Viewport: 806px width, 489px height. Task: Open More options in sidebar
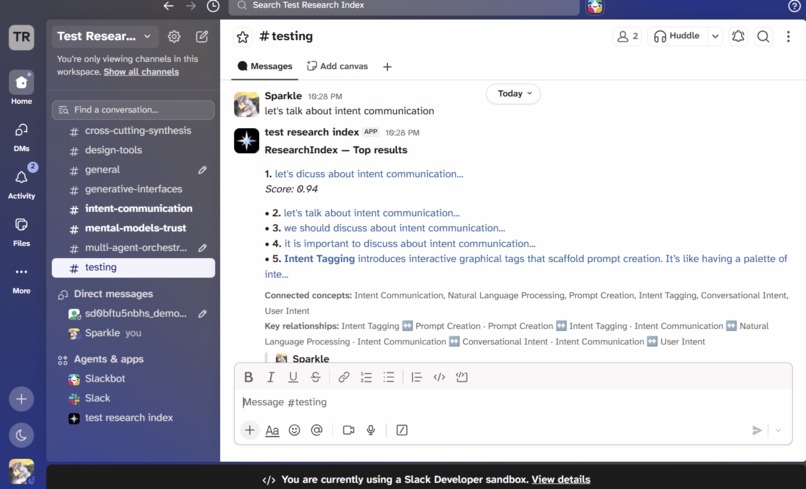click(x=22, y=279)
